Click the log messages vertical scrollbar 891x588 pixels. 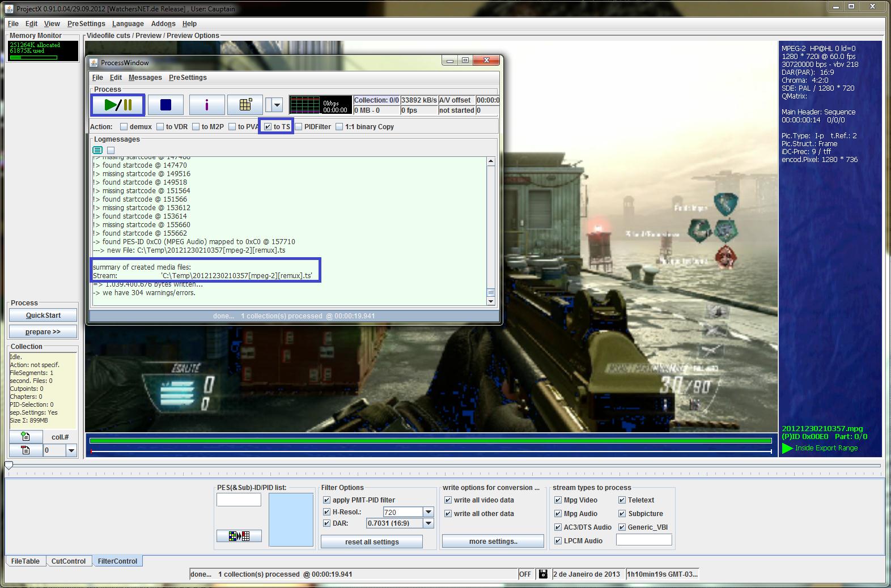coord(491,231)
